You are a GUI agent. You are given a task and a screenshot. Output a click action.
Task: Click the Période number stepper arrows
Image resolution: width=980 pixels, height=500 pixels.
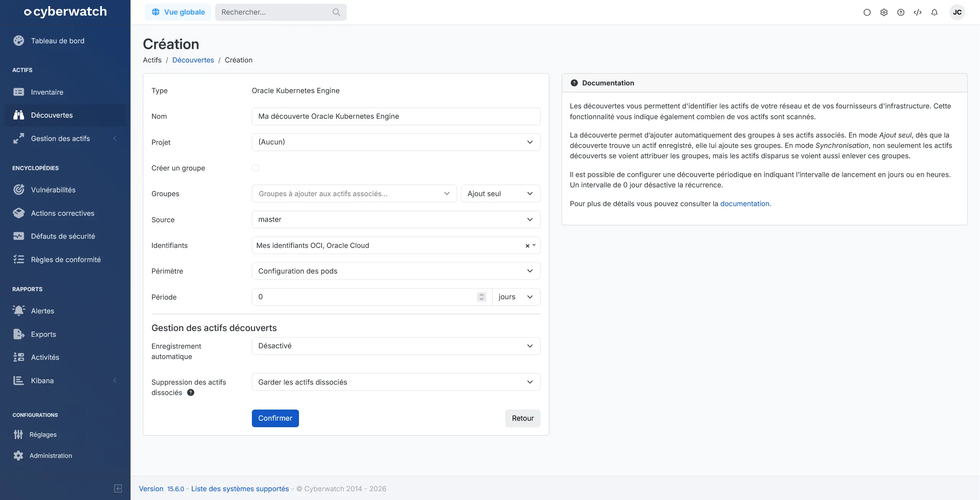coord(481,297)
